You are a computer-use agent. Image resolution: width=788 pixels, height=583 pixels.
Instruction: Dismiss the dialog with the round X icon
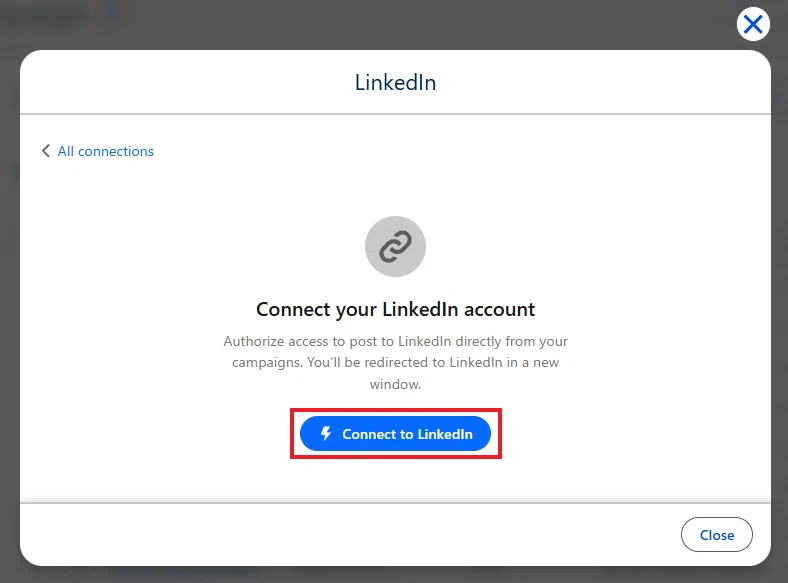pos(753,24)
